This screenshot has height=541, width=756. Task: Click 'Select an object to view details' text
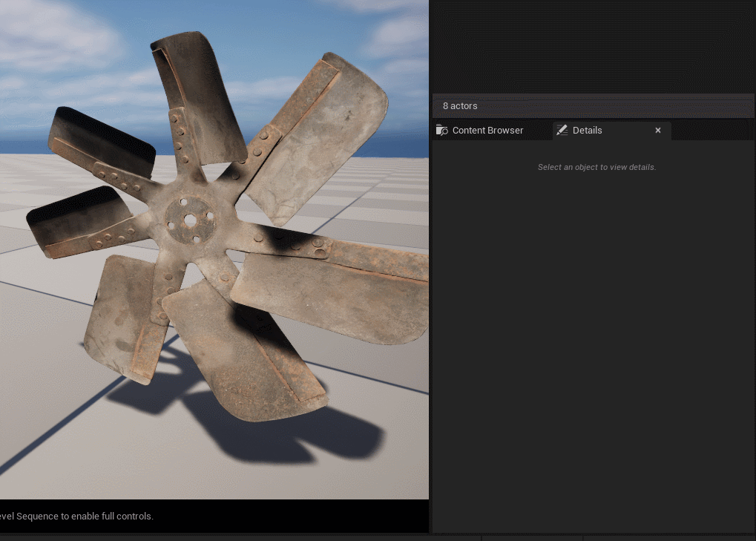point(596,167)
